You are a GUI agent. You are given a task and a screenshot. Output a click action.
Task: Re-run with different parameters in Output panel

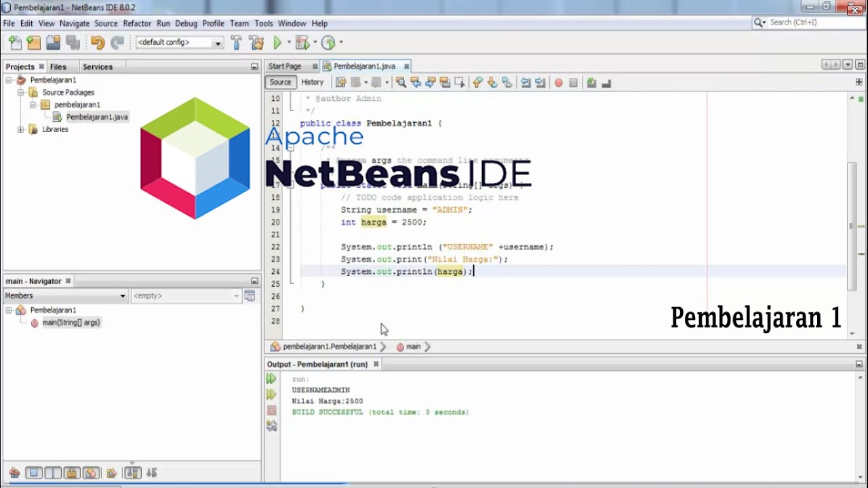pyautogui.click(x=271, y=394)
